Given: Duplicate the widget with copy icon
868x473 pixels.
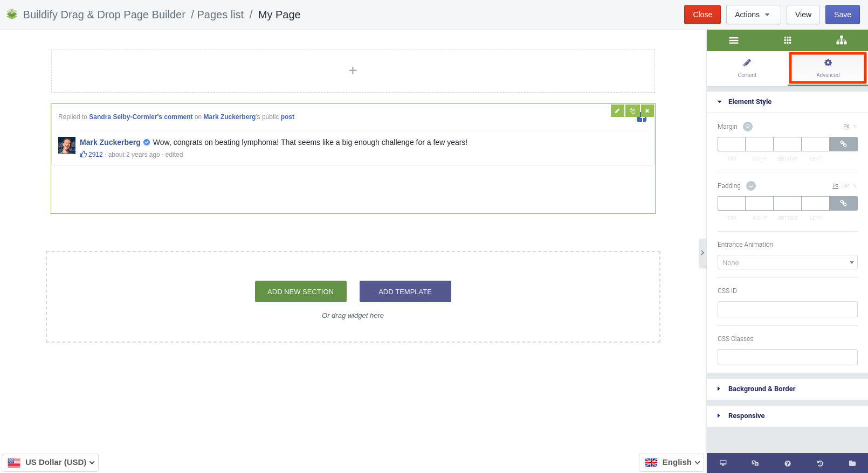Looking at the screenshot, I should [x=632, y=110].
